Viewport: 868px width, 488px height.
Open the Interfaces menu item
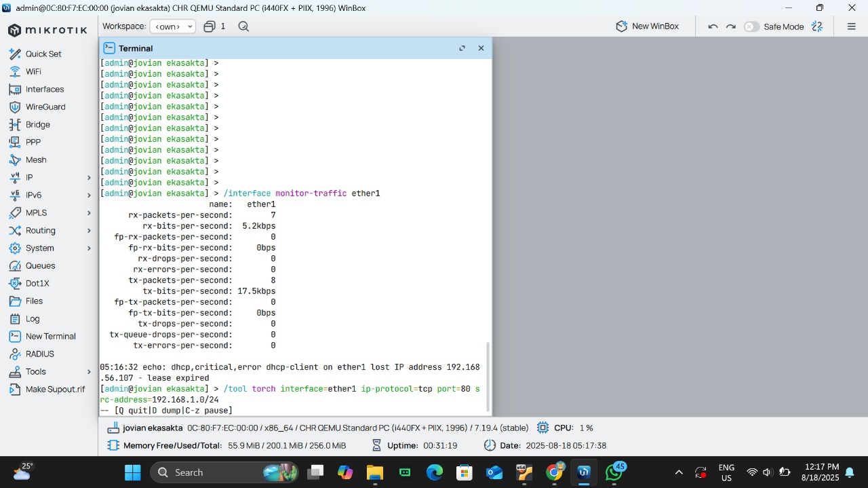(44, 89)
